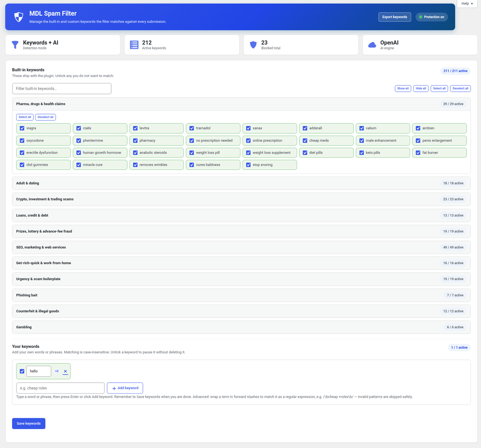Click the Keywords + AI detection mode card
The width and height of the screenshot is (481, 448).
[63, 45]
